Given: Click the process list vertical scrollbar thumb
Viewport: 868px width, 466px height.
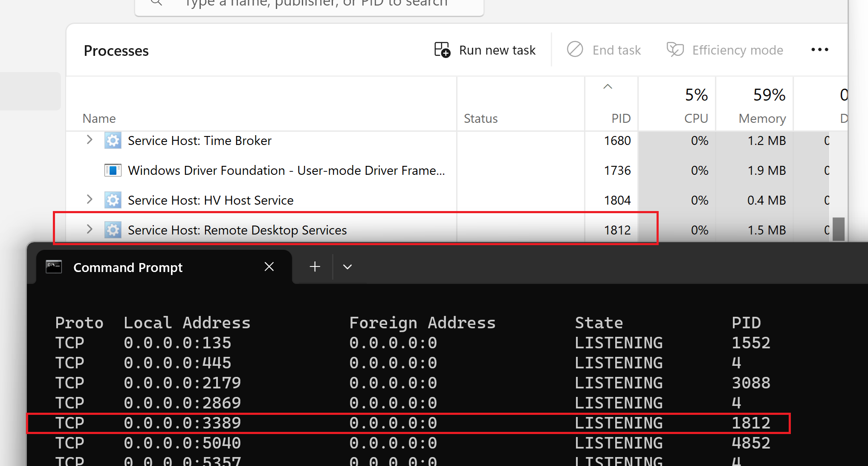Looking at the screenshot, I should [838, 229].
